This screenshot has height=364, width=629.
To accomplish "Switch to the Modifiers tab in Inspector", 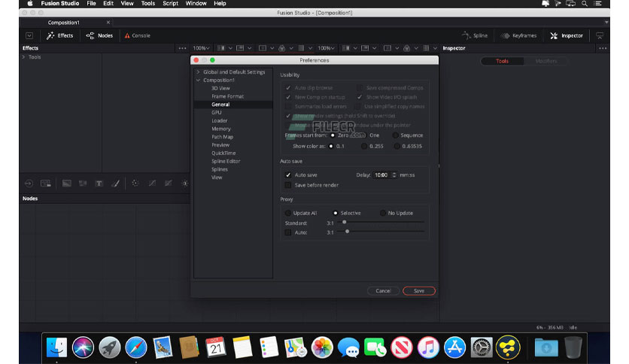I will (546, 62).
